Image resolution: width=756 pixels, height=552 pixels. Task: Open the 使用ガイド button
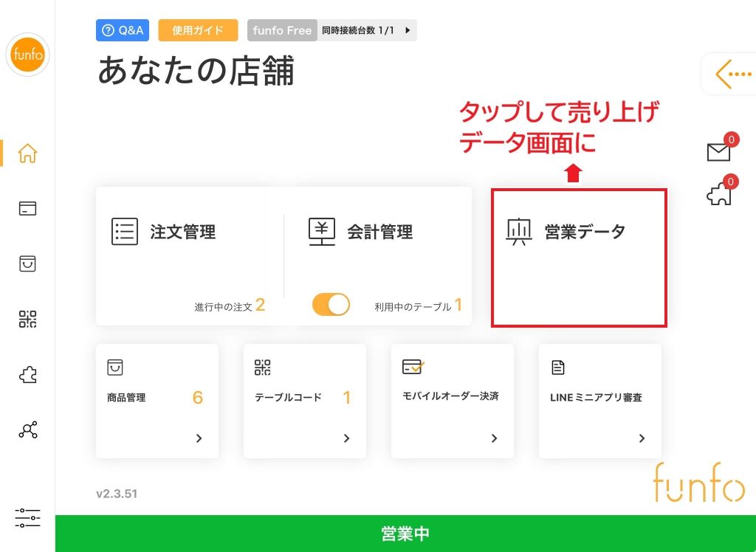click(x=197, y=30)
